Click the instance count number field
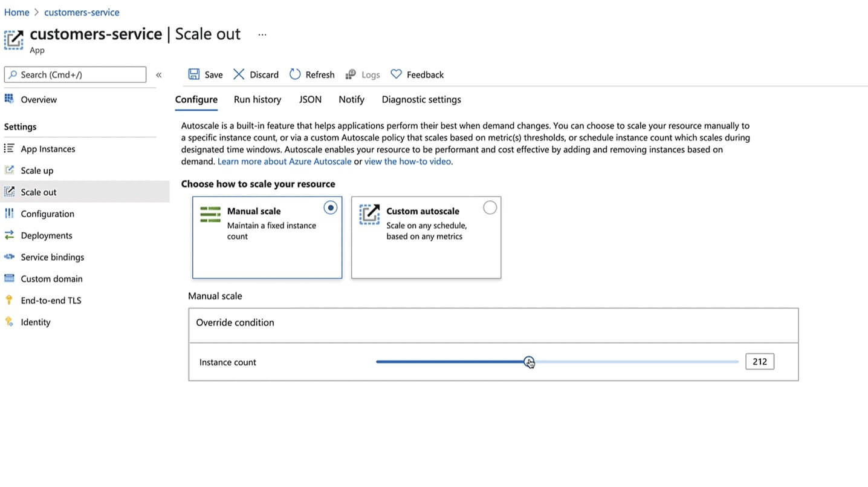This screenshot has width=868, height=487. [759, 362]
